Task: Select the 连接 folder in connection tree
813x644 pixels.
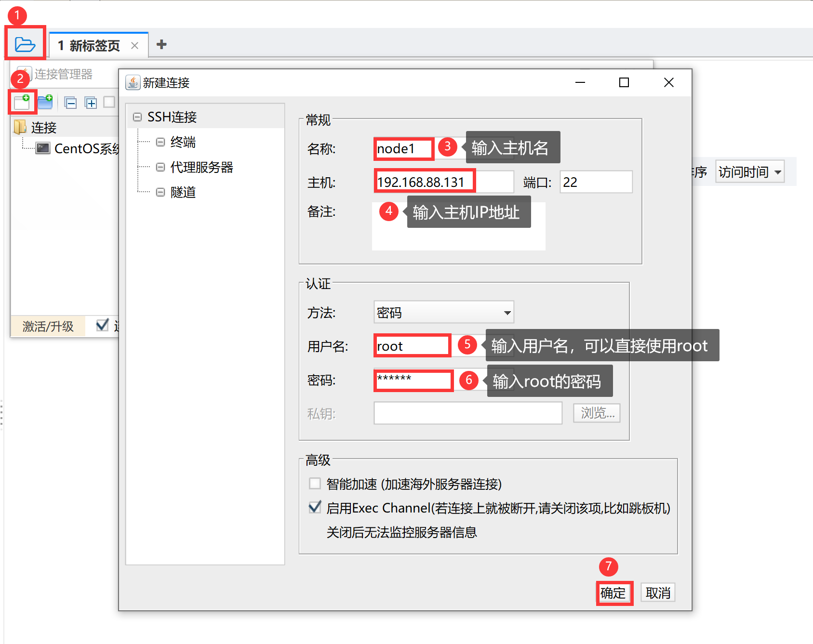Action: [x=43, y=128]
